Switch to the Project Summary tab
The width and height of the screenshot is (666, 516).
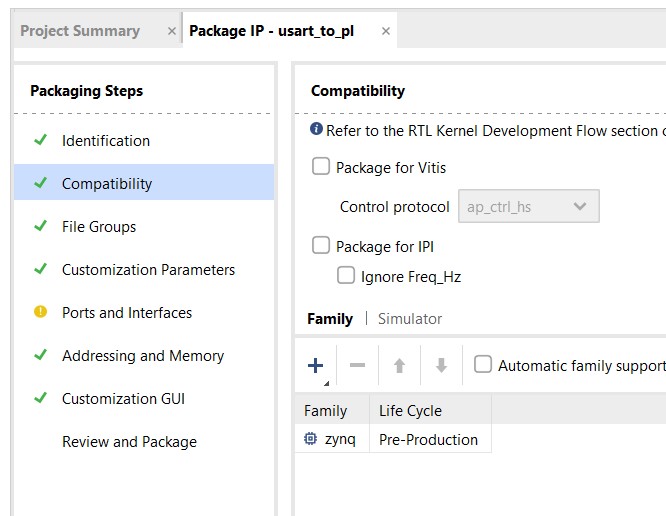80,31
